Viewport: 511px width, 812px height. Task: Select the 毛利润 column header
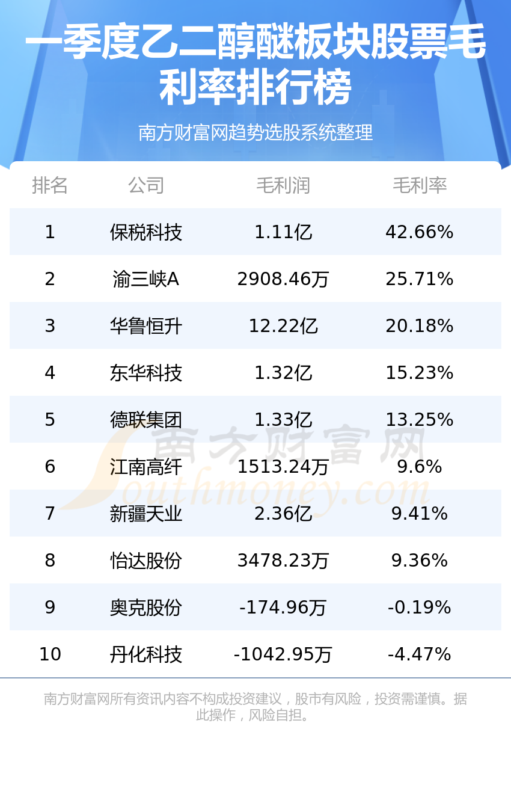283,185
